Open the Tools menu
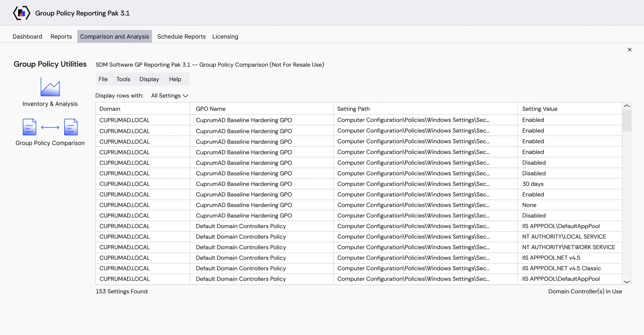The width and height of the screenshot is (644, 335). point(123,79)
